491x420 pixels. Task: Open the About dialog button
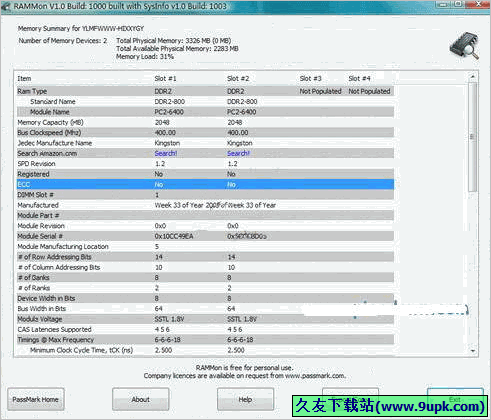coord(141,399)
